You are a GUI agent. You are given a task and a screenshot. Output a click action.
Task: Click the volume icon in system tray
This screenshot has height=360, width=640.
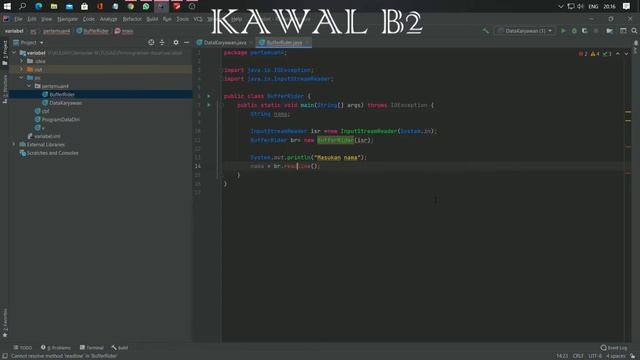point(580,6)
